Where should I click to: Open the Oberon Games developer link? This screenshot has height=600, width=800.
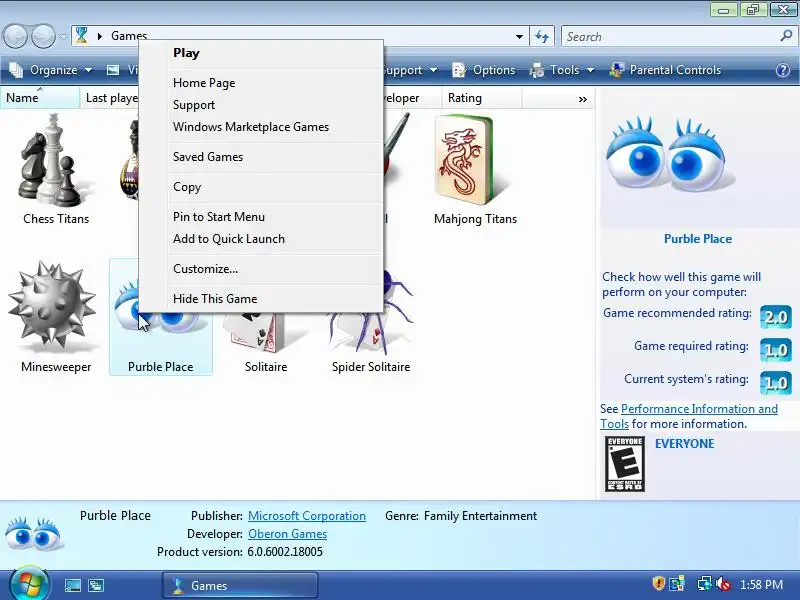(287, 534)
